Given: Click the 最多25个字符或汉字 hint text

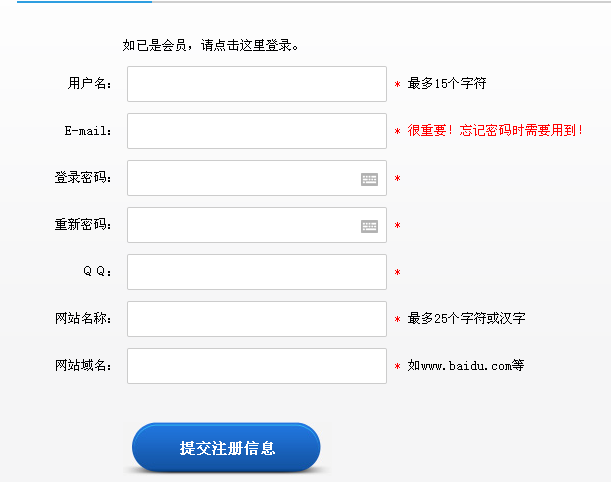Looking at the screenshot, I should [x=467, y=319].
